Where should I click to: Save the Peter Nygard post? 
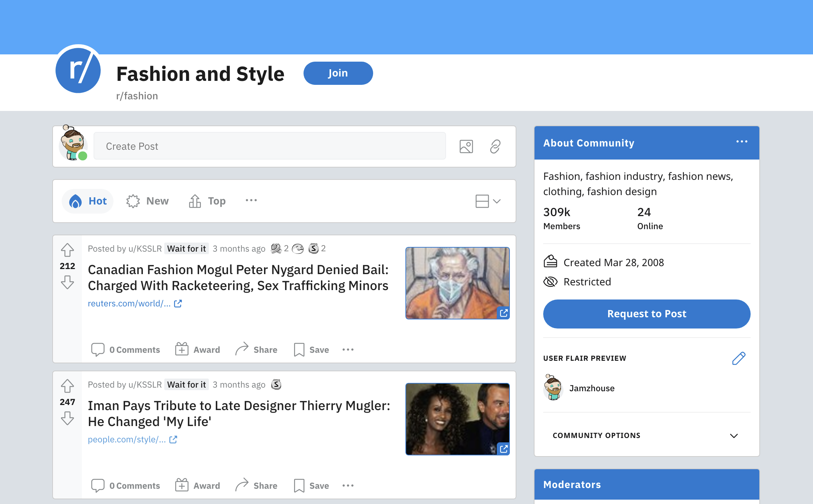pos(311,350)
